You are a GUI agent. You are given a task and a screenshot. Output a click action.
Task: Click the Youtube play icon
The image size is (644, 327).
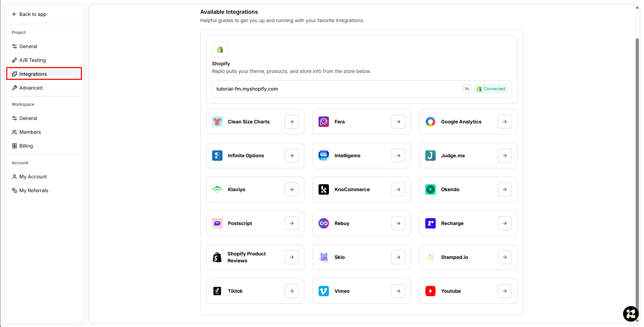(x=430, y=291)
